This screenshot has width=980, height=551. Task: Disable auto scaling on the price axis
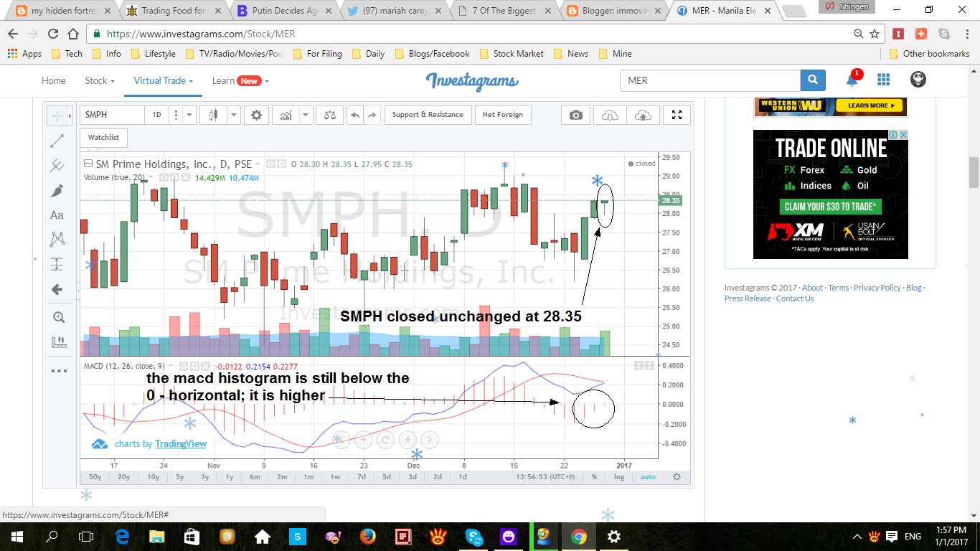[x=648, y=476]
